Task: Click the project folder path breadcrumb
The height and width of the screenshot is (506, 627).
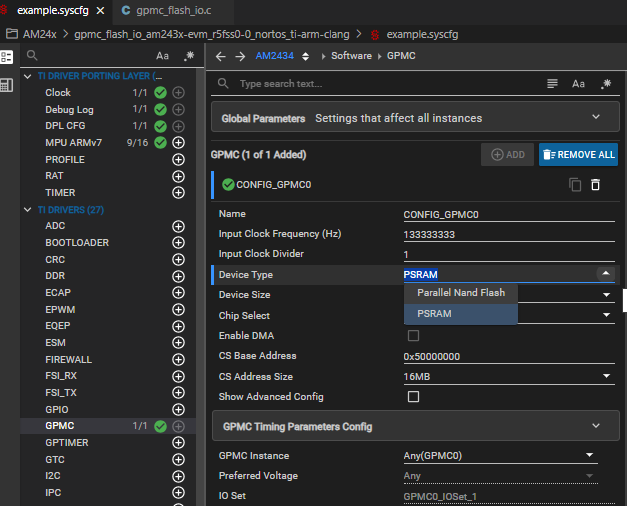Action: [212, 34]
